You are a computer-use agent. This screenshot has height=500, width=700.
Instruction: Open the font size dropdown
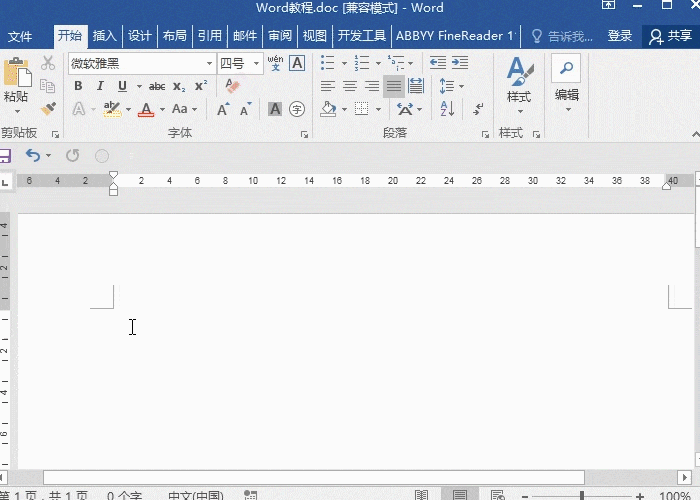point(256,63)
